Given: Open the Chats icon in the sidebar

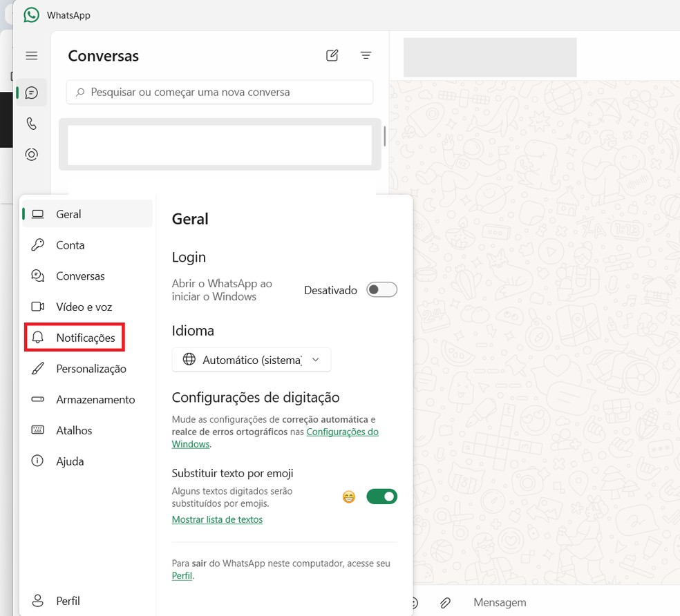Looking at the screenshot, I should [x=31, y=93].
